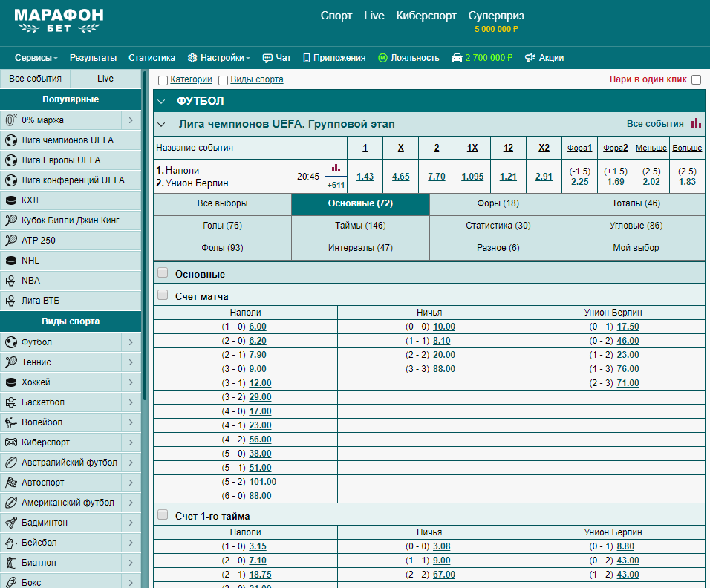Viewport: 710px width, 588px height.
Task: Expand the +611 additional markets
Action: click(336, 185)
